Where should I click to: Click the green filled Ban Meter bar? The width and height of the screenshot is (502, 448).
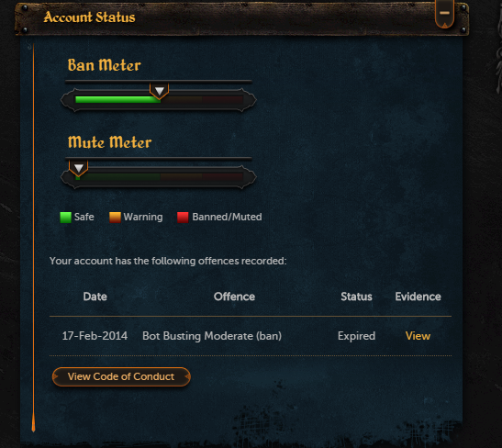point(117,99)
